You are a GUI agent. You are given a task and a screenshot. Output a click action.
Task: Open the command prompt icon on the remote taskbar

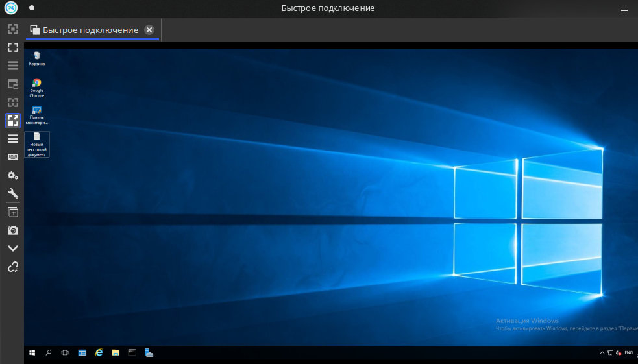click(132, 352)
